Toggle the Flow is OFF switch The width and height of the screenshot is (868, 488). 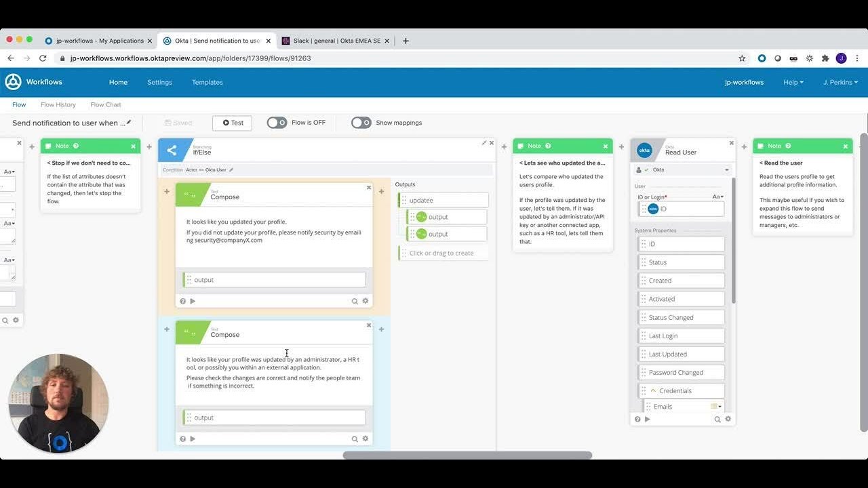277,123
